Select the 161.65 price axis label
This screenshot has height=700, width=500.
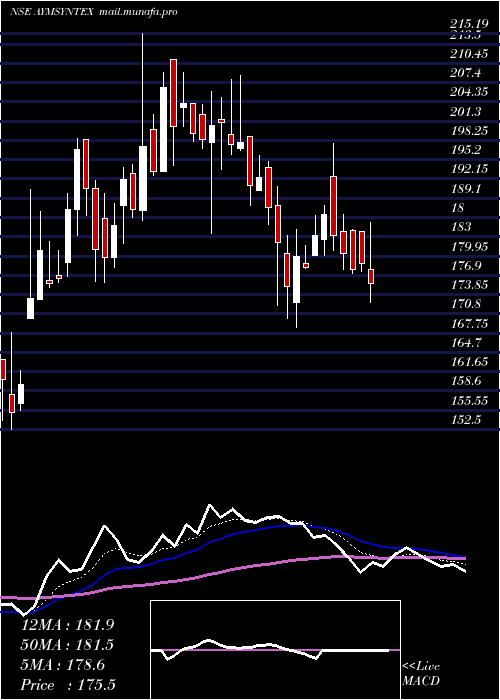469,362
